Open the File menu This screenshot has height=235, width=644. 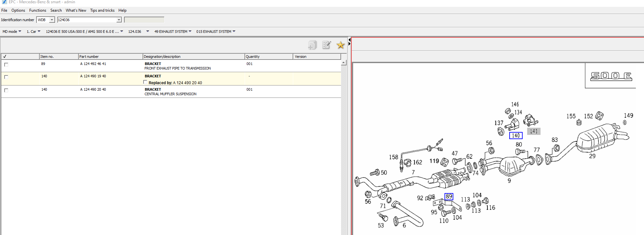click(4, 10)
